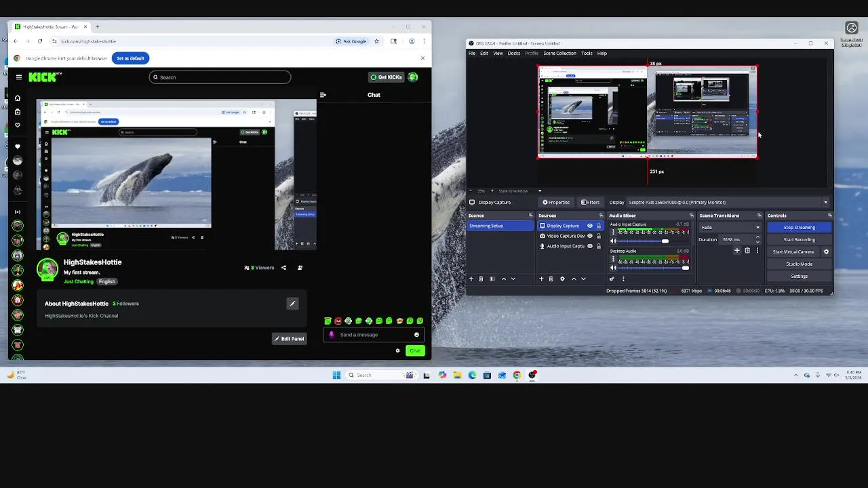Screen dimensions: 868x488
Task: Open Audio Mixer three-dot menu at bottom
Action: point(623,279)
